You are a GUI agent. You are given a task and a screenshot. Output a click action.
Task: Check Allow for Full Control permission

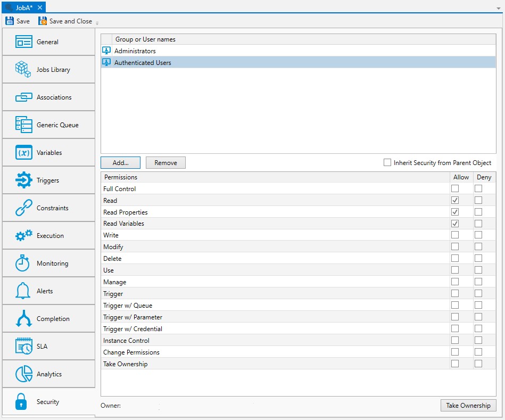pyautogui.click(x=455, y=188)
